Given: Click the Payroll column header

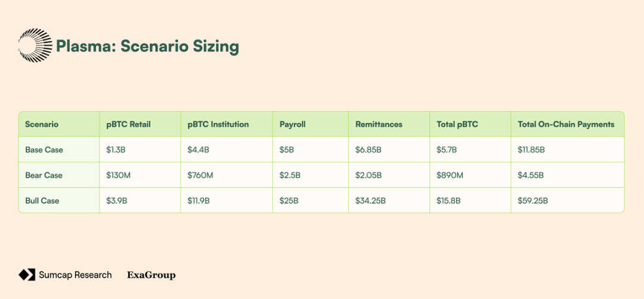Looking at the screenshot, I should click(292, 124).
